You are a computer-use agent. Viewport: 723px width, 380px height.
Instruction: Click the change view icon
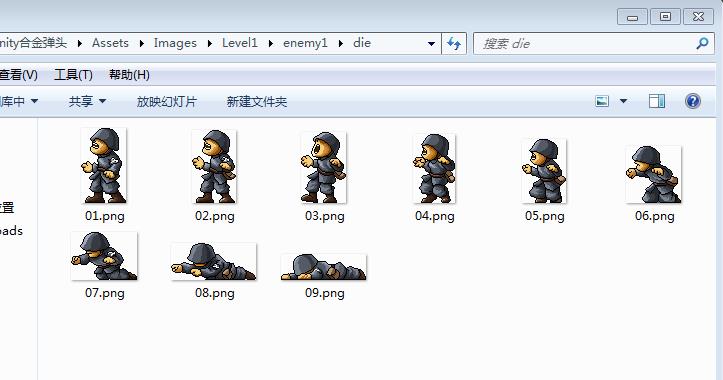tap(602, 101)
